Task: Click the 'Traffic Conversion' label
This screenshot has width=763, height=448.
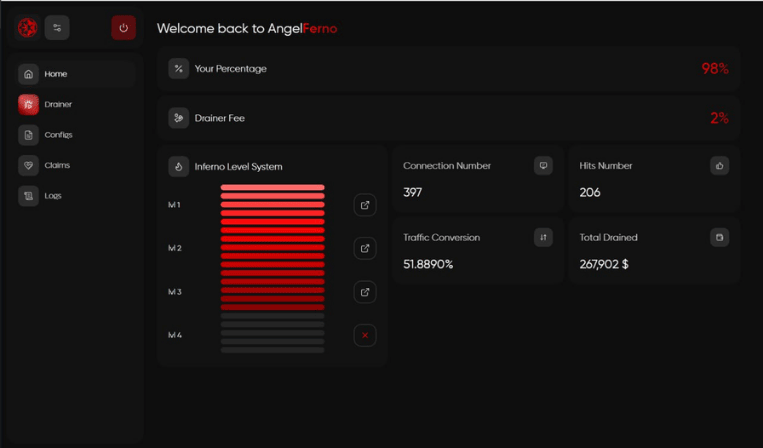Action: (x=441, y=237)
